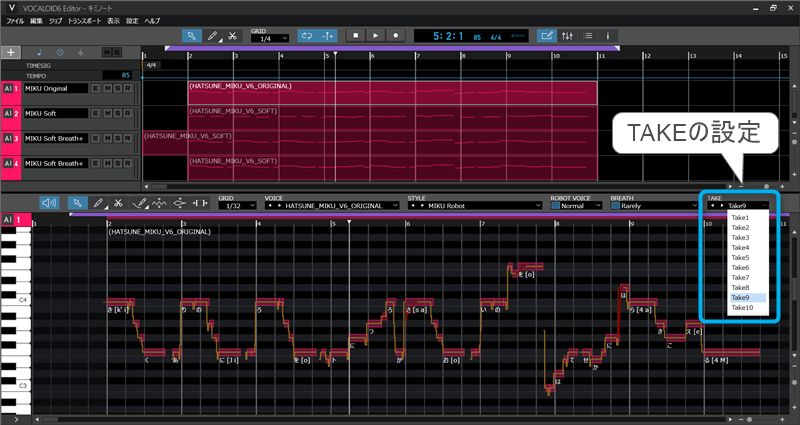Select the arrow tool in the top toolbar

tap(192, 36)
